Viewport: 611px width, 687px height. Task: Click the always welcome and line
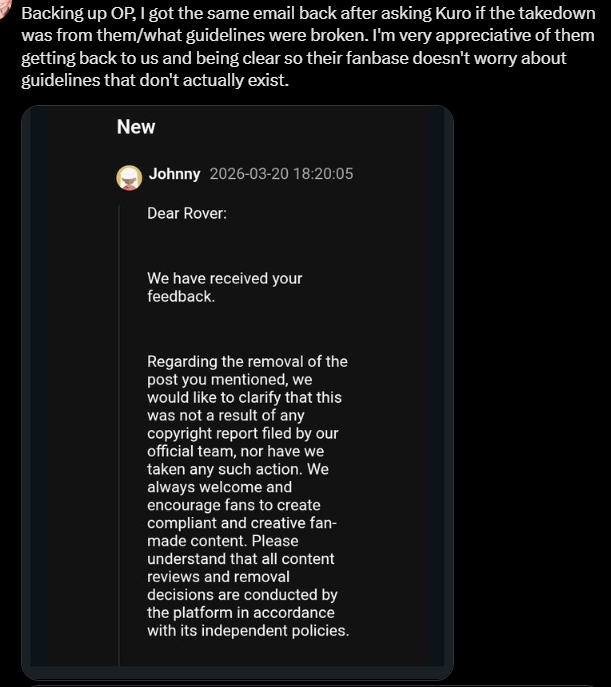tap(219, 487)
